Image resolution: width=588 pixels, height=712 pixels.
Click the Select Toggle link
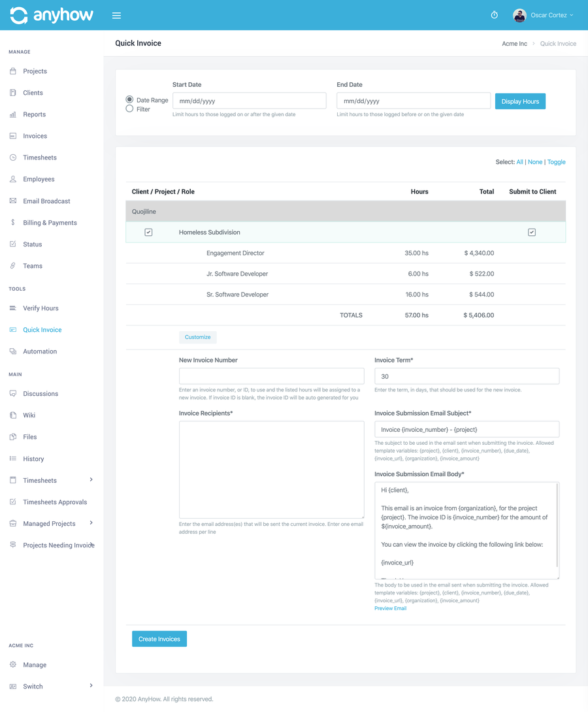[556, 162]
